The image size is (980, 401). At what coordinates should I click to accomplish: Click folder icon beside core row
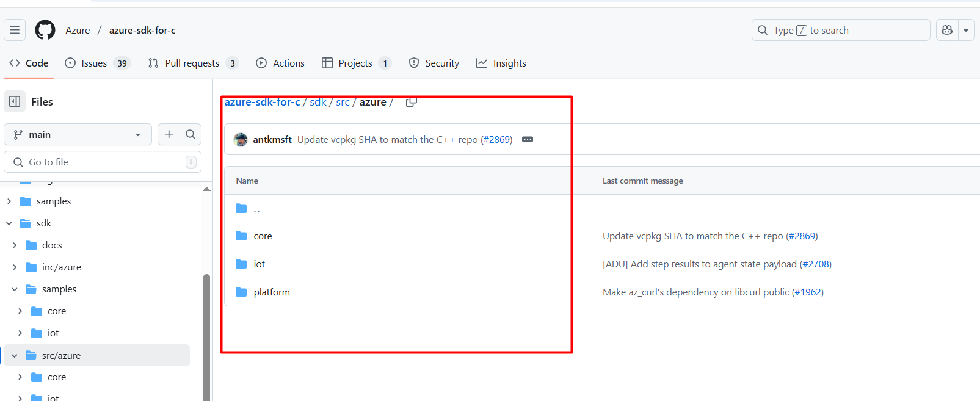241,236
